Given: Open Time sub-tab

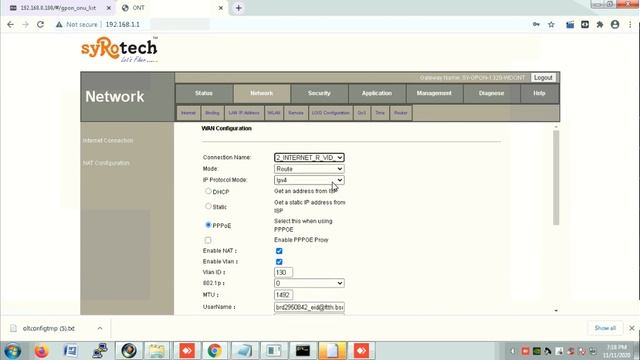Looking at the screenshot, I should [x=380, y=113].
